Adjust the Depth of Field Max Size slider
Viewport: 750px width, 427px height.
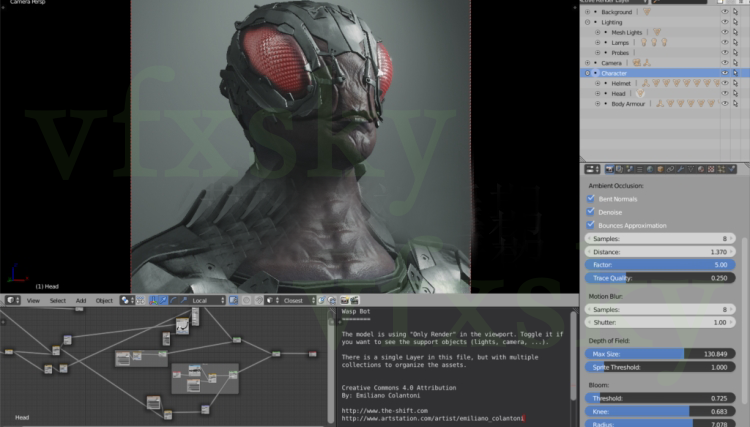pos(660,354)
